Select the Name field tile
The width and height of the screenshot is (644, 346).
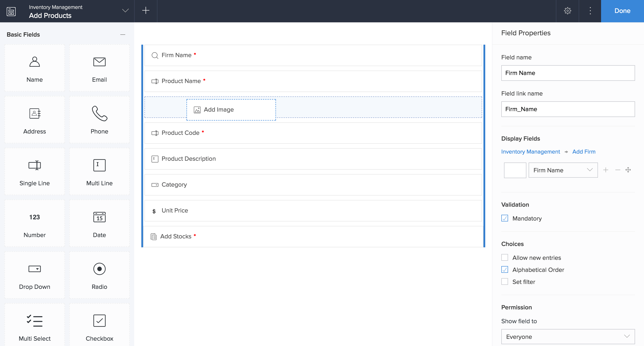[x=34, y=68]
